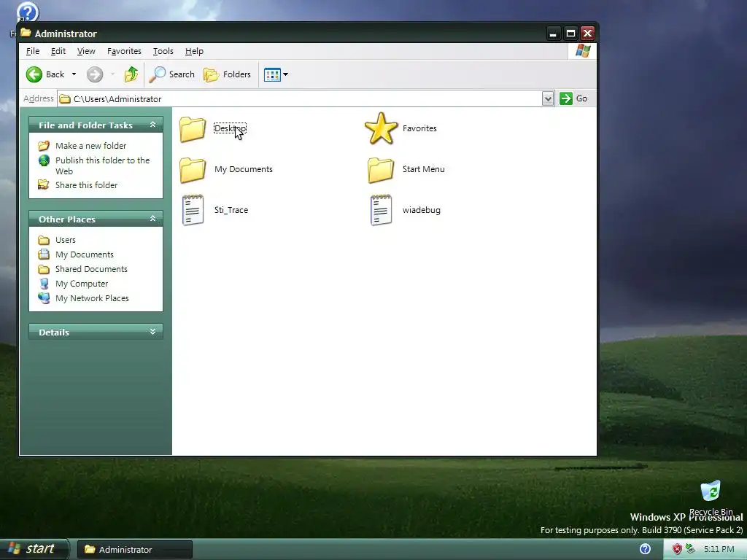Image resolution: width=747 pixels, height=560 pixels.
Task: Click the red security shield tray icon
Action: [677, 549]
